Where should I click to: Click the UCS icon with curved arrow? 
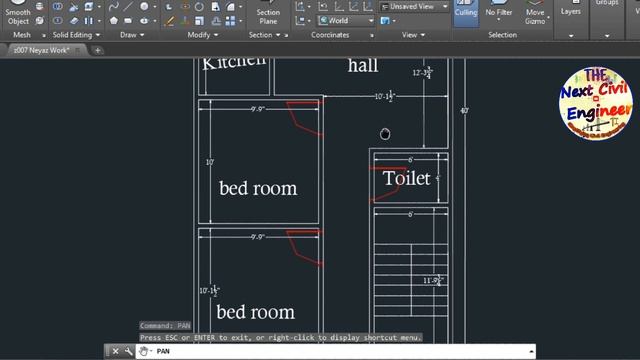coord(323,6)
